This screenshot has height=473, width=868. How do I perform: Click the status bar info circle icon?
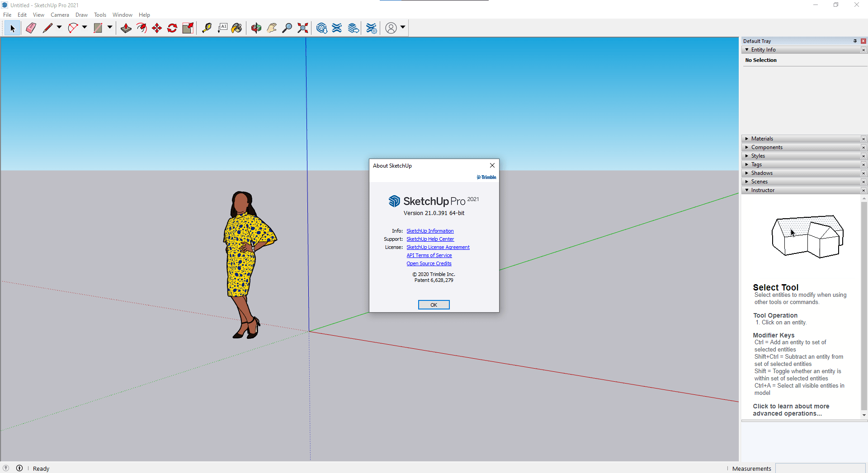(x=19, y=468)
